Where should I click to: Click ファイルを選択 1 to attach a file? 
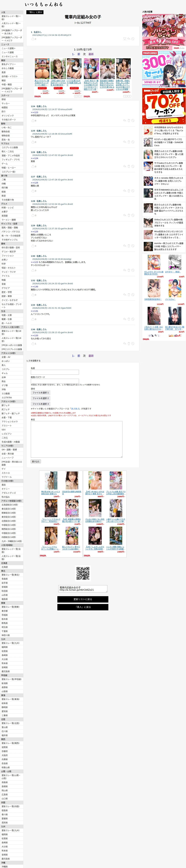click(x=41, y=393)
